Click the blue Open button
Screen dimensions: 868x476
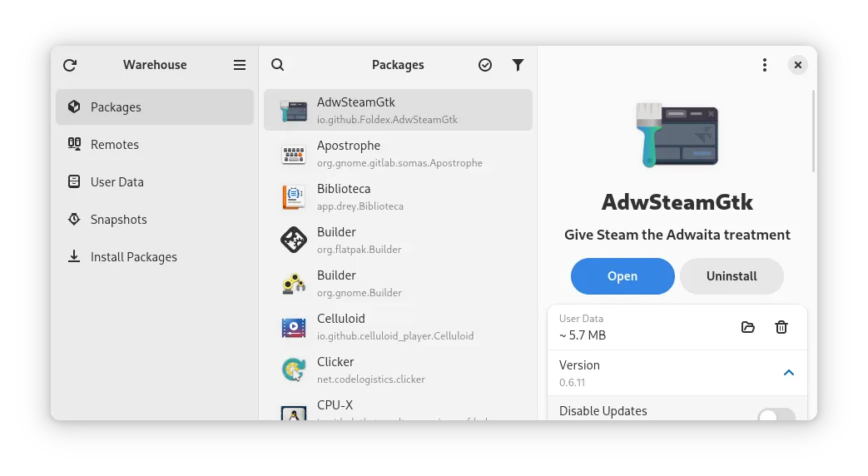622,276
